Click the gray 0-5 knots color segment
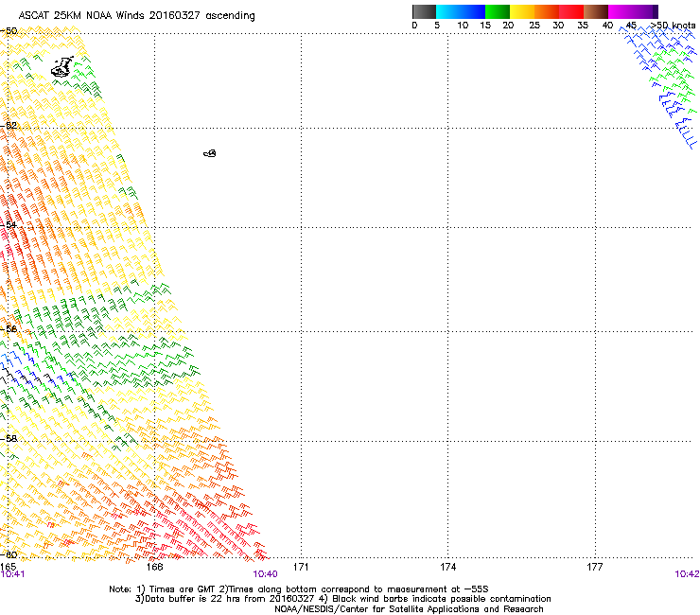The width and height of the screenshot is (700, 615). (424, 11)
